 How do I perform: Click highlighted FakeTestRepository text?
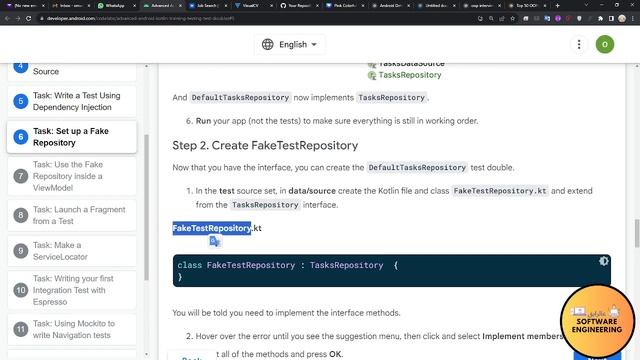(x=211, y=228)
